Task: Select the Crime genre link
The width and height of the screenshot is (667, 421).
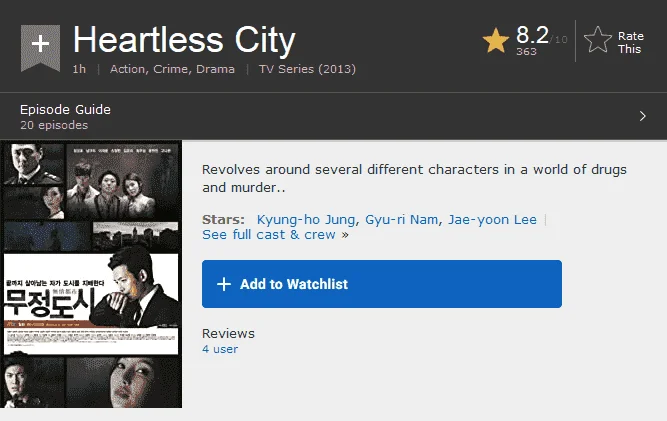Action: [x=170, y=69]
